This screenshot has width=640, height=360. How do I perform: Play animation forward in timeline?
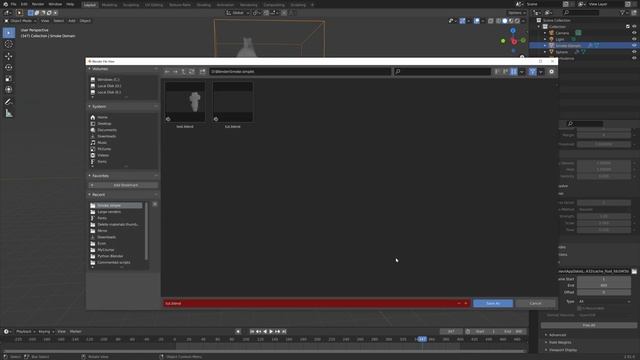(271, 331)
